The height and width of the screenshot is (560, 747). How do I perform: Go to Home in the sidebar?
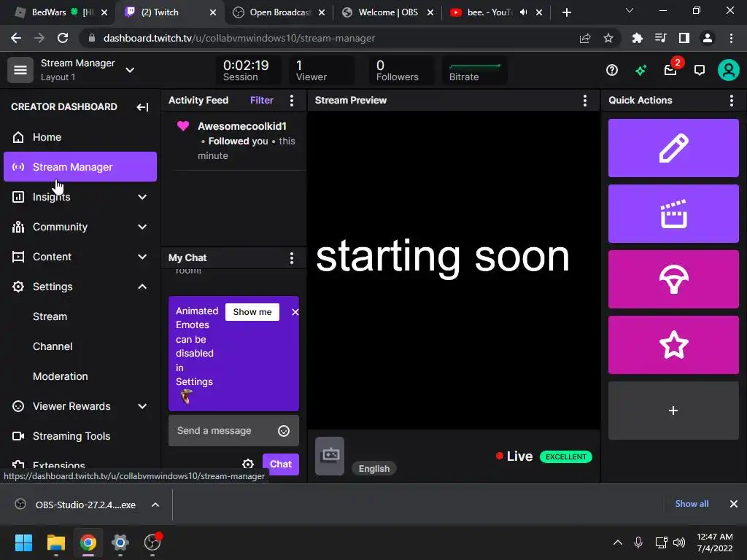[80, 137]
